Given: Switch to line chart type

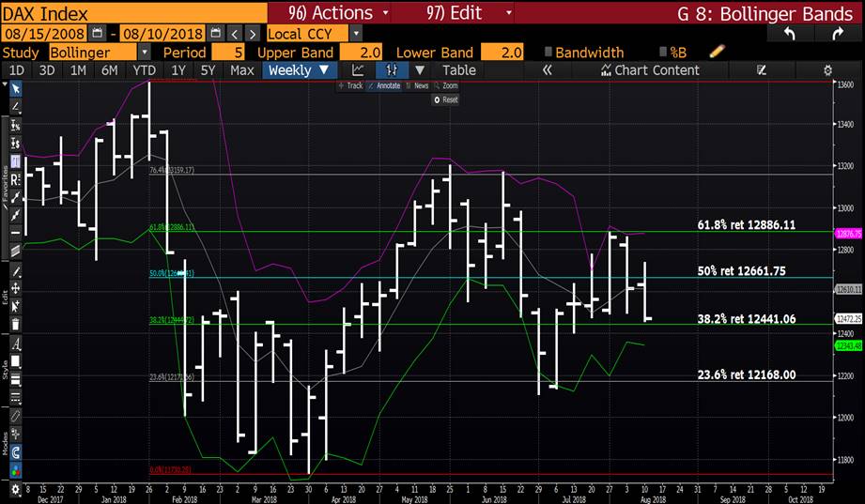Looking at the screenshot, I should [358, 70].
